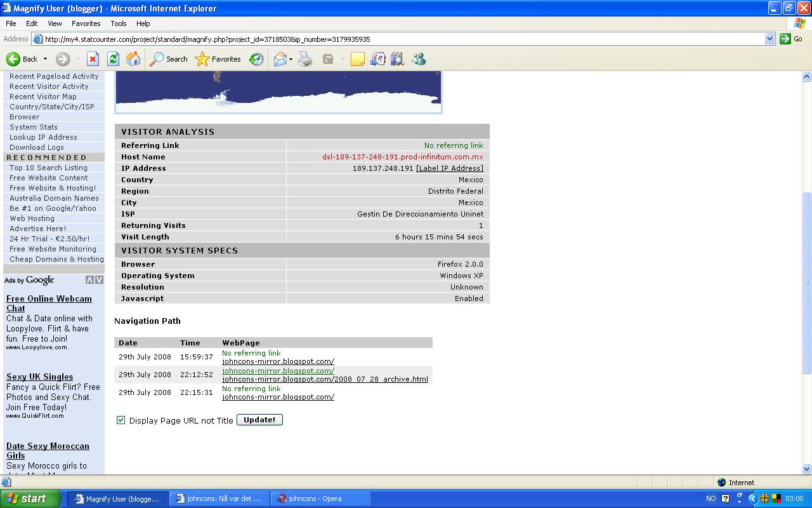Open the Favorites star panel
The width and height of the screenshot is (812, 508).
coord(218,59)
